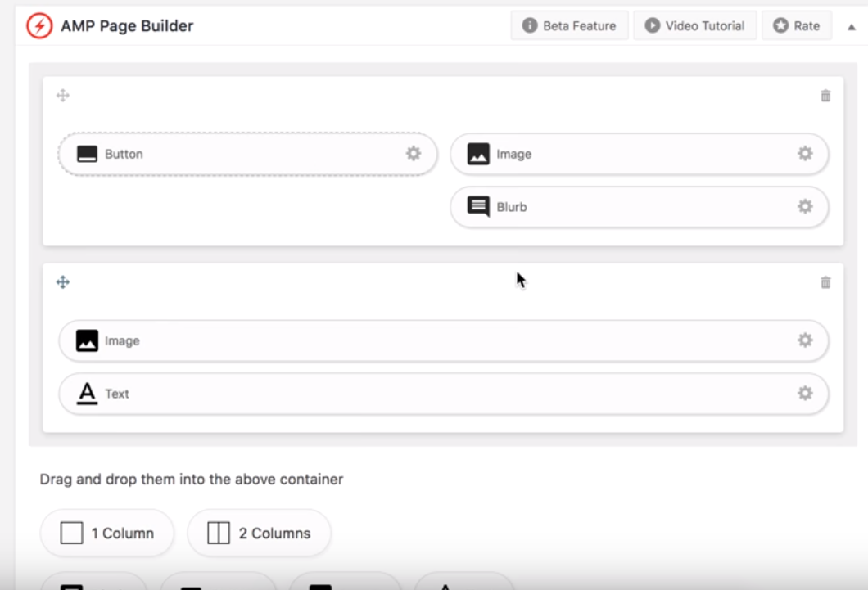Collapse the AMP Page Builder panel
Screen dimensions: 868x590
click(x=852, y=26)
